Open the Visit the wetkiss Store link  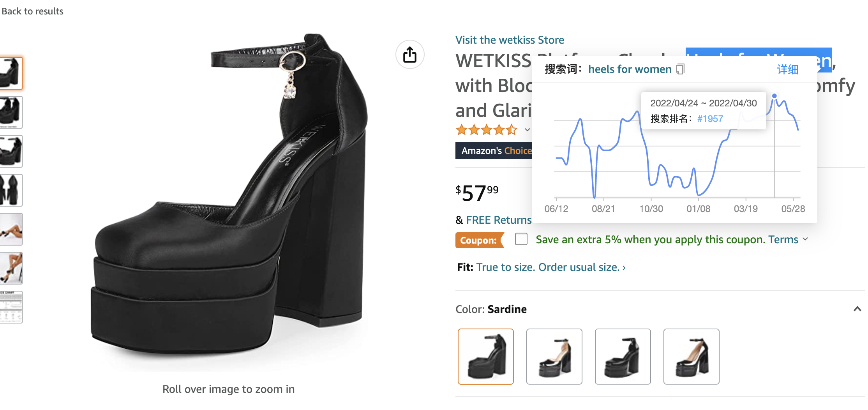[510, 40]
